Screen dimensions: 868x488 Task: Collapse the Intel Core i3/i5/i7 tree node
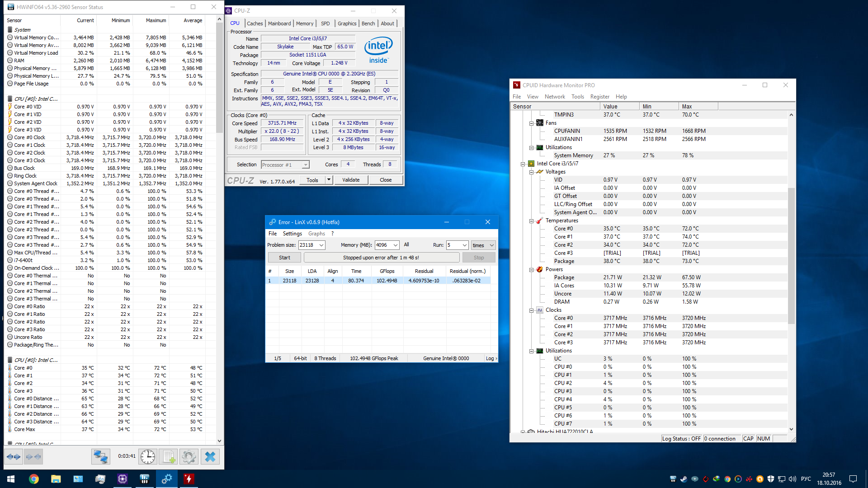(x=523, y=164)
